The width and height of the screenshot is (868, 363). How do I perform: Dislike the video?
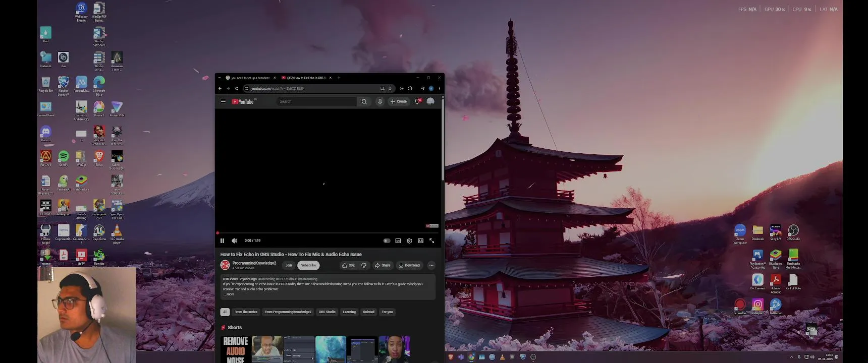(364, 265)
